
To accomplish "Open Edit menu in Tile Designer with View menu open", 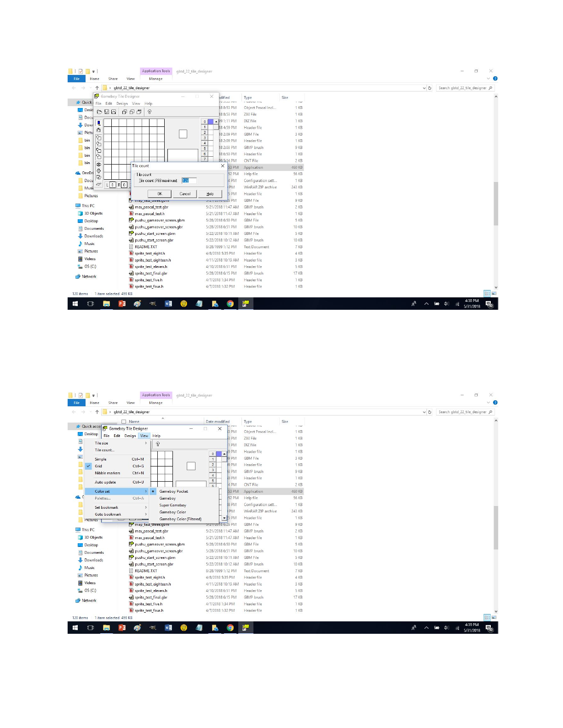I will click(x=117, y=436).
